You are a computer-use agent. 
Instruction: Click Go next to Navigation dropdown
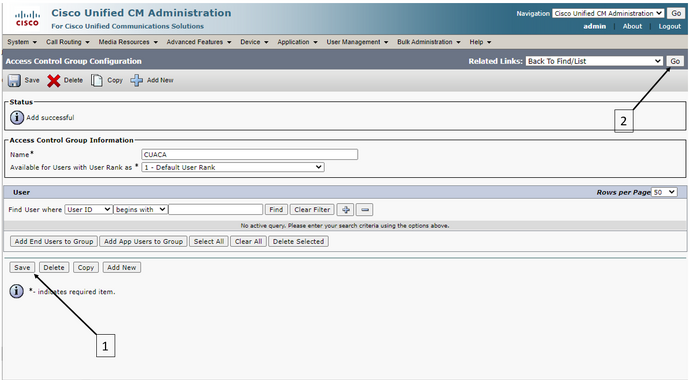676,13
